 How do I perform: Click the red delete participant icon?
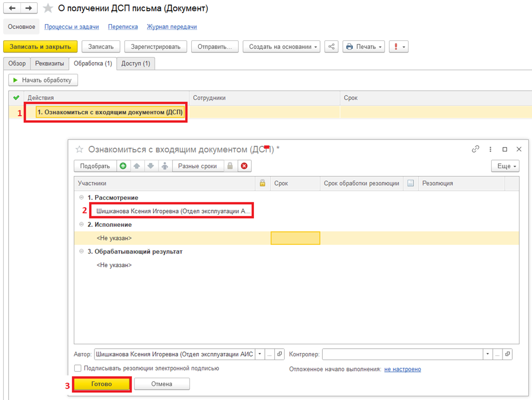coord(244,166)
